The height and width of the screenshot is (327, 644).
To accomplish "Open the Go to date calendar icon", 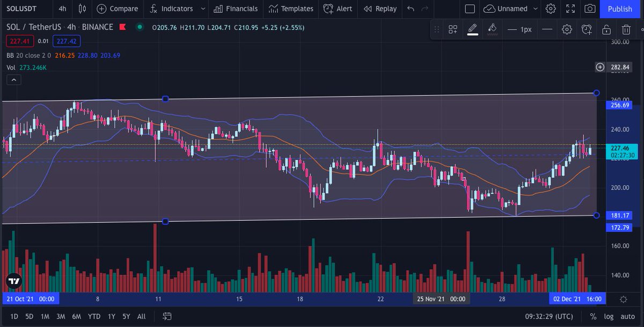I will 167,316.
